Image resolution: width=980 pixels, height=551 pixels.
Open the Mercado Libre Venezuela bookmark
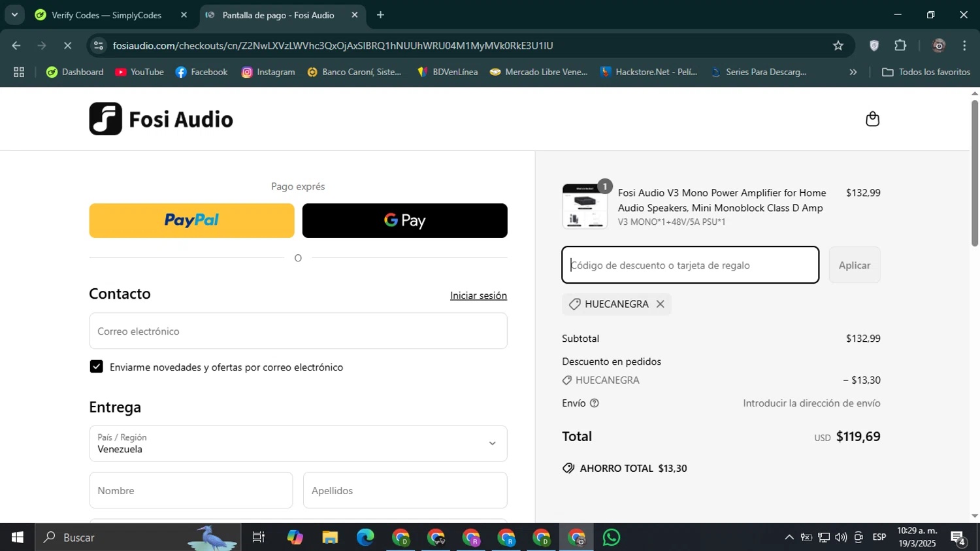(539, 72)
